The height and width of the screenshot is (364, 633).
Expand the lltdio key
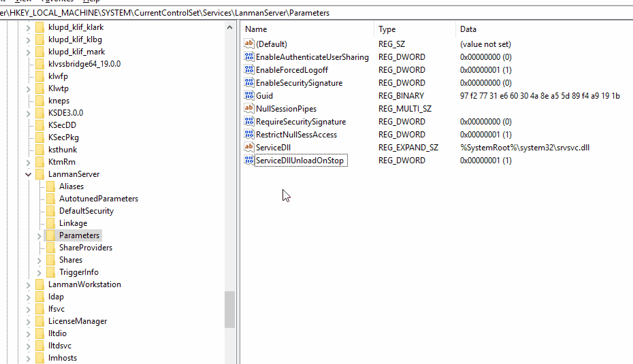click(x=29, y=334)
